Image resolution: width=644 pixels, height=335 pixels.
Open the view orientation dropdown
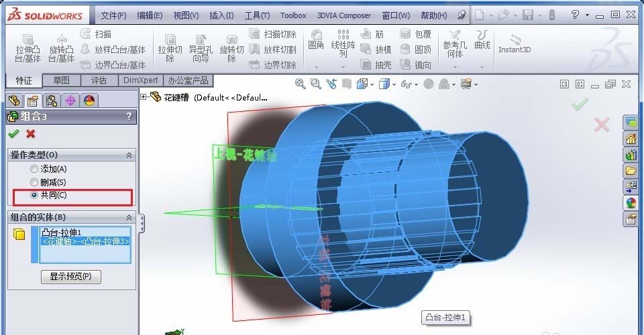click(x=372, y=84)
